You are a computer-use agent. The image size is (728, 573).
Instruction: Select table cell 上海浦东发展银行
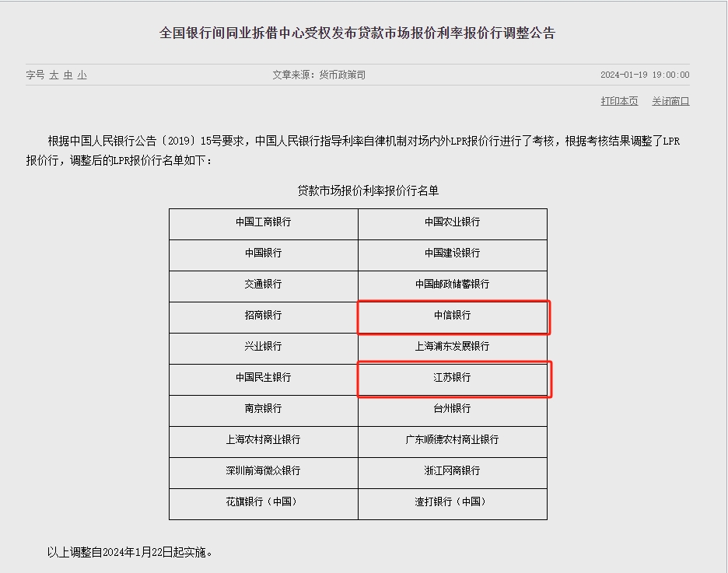click(453, 348)
